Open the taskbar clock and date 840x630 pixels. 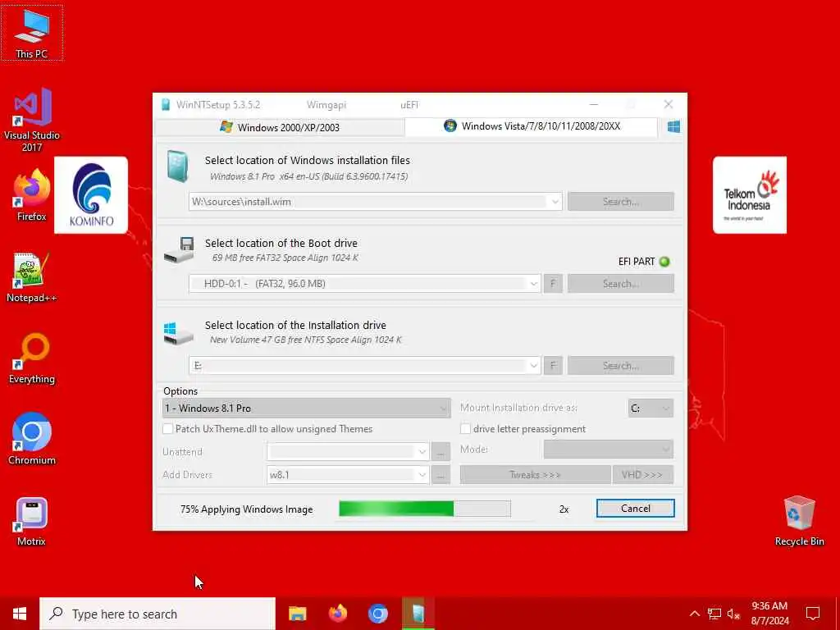pos(769,614)
